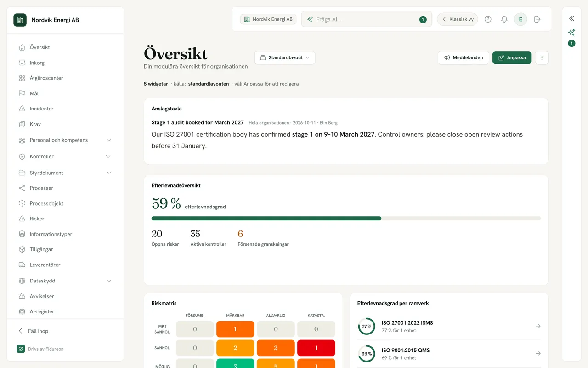Open ISO 27001:2022 ISMS framework row
Image resolution: width=588 pixels, height=368 pixels.
click(x=449, y=326)
